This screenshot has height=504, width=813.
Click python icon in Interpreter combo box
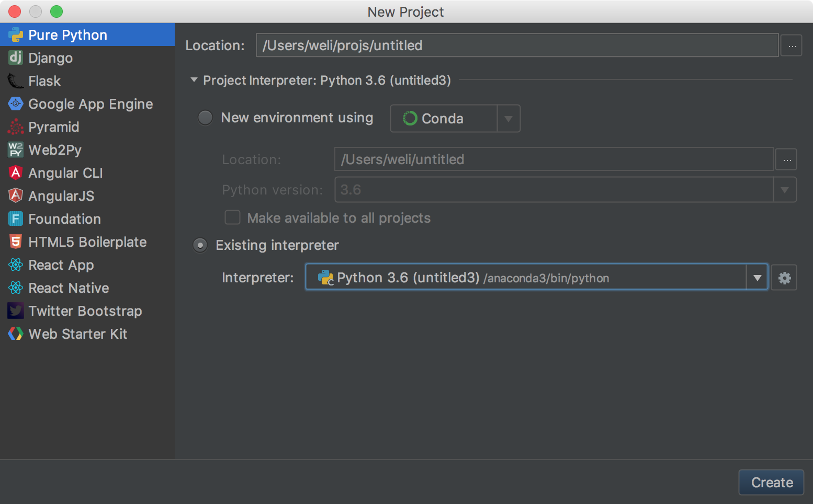click(x=325, y=278)
